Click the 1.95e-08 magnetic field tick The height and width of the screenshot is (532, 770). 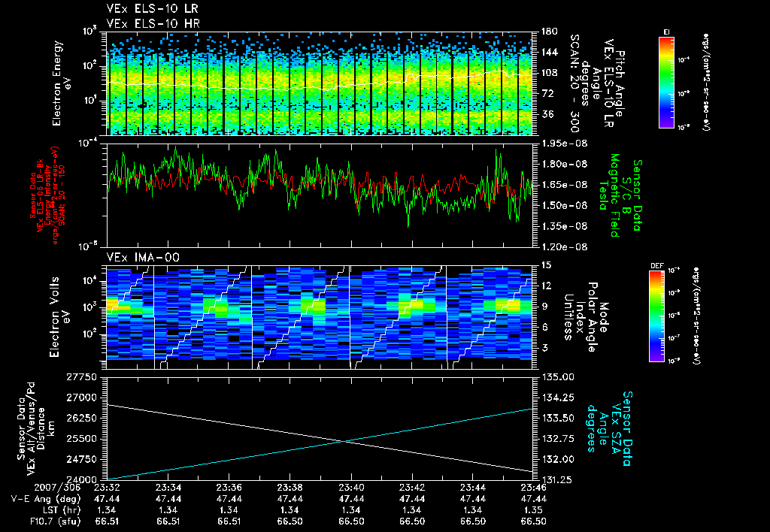[564, 144]
